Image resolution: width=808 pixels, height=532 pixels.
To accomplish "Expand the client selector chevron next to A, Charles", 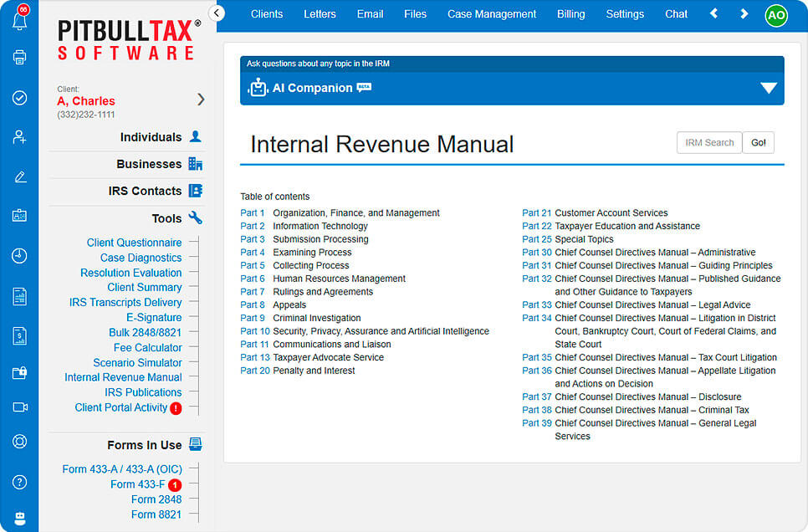I will coord(201,100).
